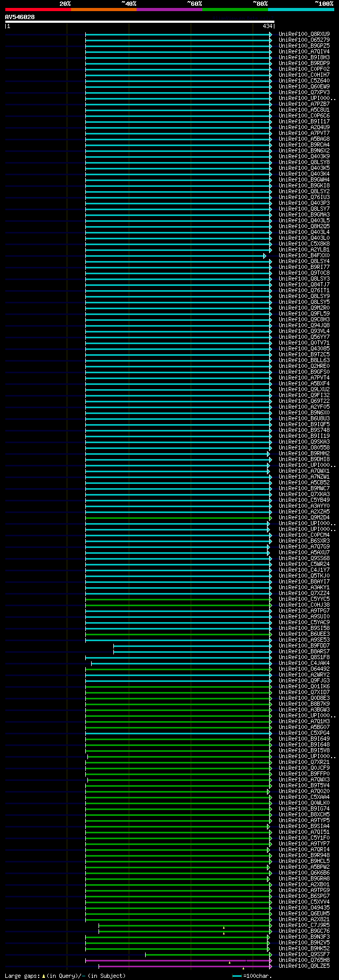Viewport: 339px width, 980px height.
Task: Choose the UniRef100_Q76IU3 entry
Action: [x=304, y=197]
